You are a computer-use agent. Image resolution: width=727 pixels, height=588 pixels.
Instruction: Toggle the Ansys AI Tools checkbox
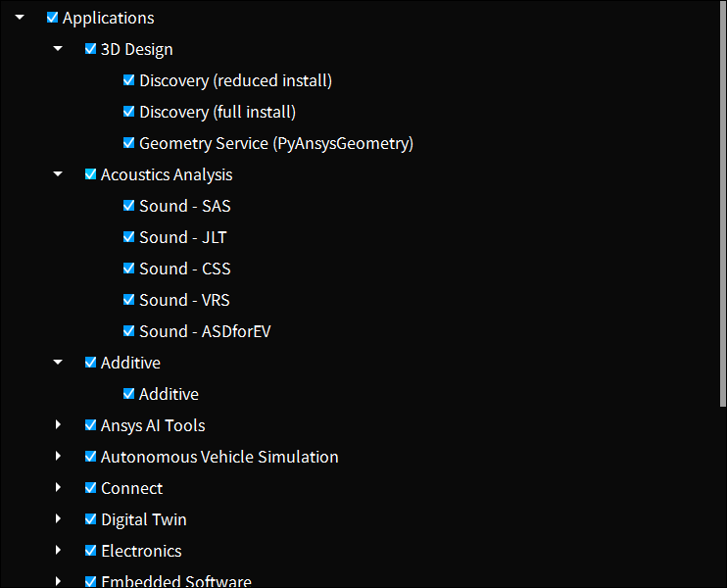[x=91, y=425]
